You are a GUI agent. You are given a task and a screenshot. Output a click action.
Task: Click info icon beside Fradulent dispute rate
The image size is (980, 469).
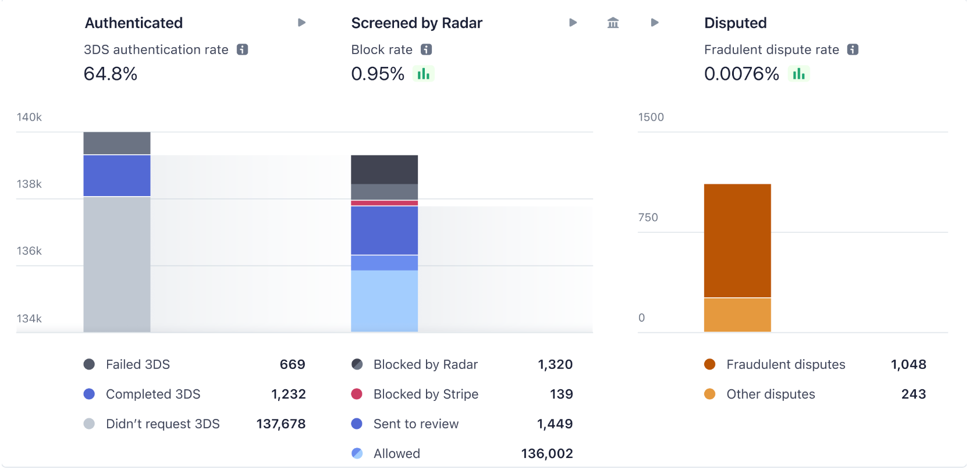(853, 50)
